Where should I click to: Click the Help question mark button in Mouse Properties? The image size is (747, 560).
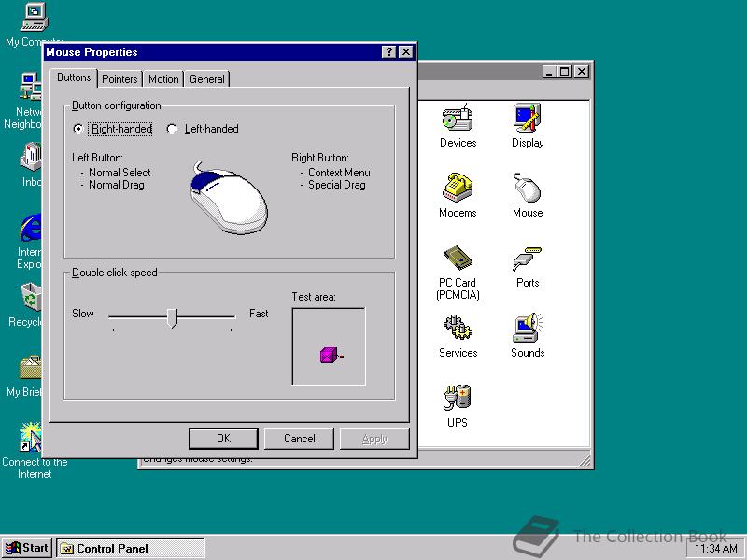click(x=389, y=52)
